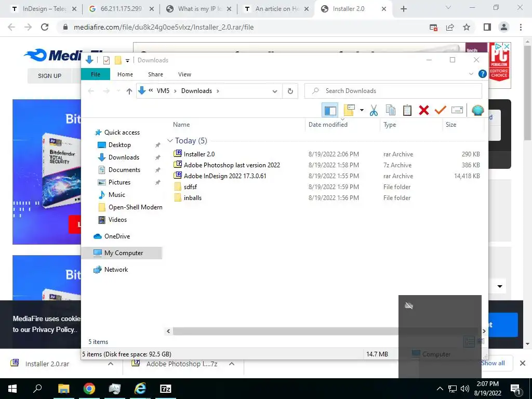Open the folder options dropdown arrow
Screen dimensions: 532x399
362,110
